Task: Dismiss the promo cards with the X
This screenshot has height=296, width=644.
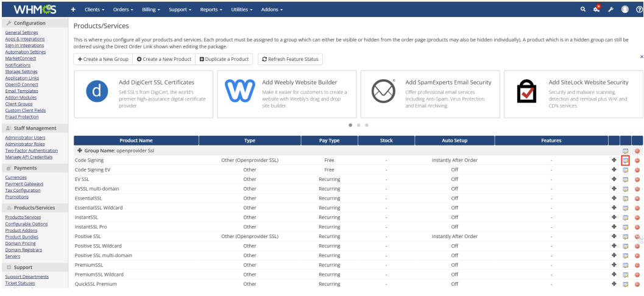Action: click(642, 57)
